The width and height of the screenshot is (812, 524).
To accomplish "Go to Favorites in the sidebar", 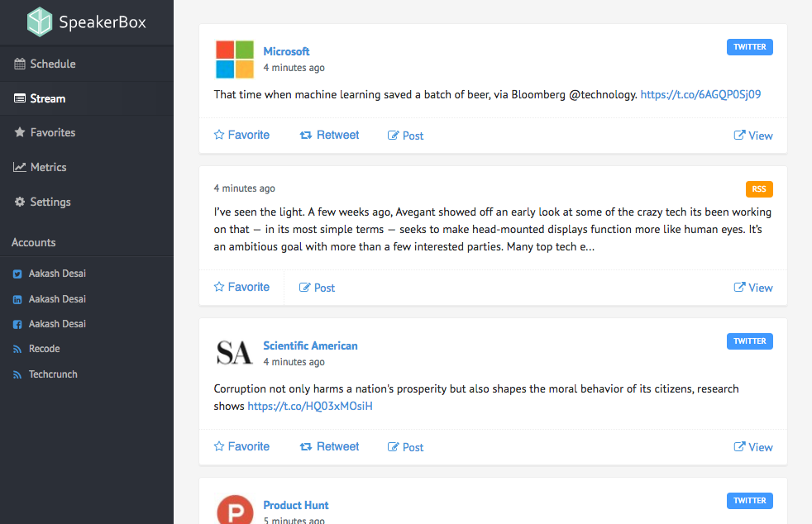I will (x=52, y=132).
